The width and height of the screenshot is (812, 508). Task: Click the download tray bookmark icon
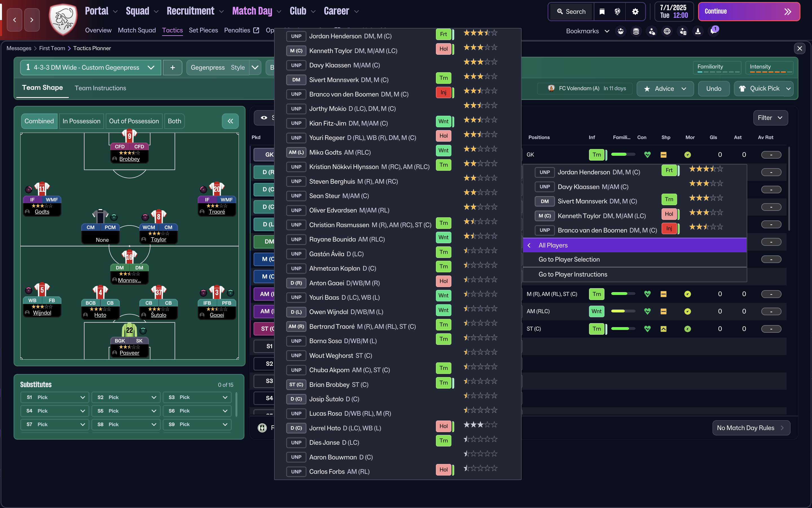pos(698,31)
